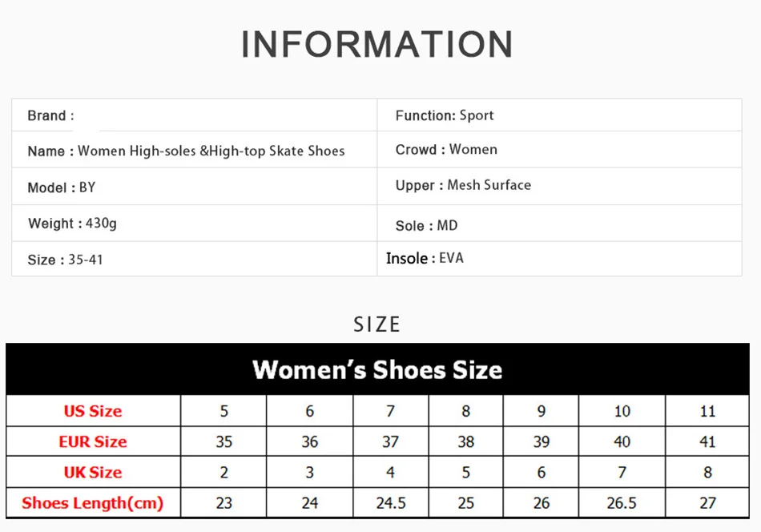Select the EUR Size row header
Viewport: 761px width, 532px height.
click(x=93, y=441)
